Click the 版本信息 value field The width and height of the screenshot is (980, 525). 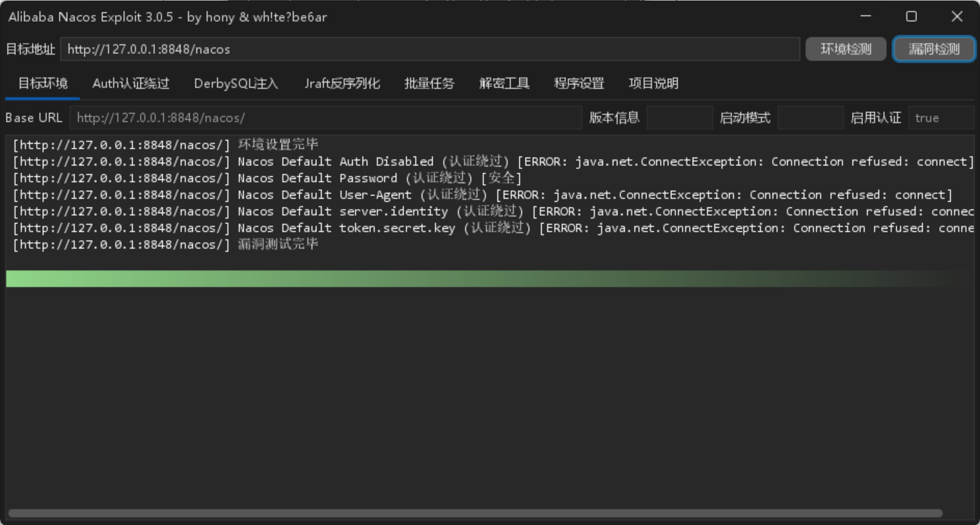680,118
